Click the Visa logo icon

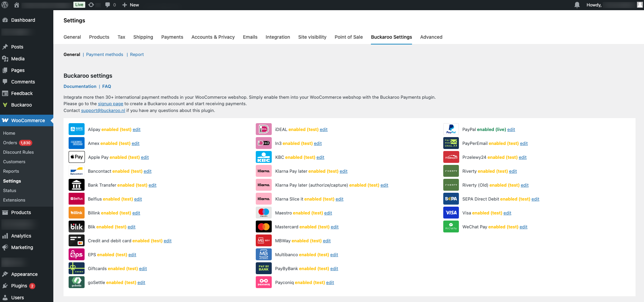[451, 213]
